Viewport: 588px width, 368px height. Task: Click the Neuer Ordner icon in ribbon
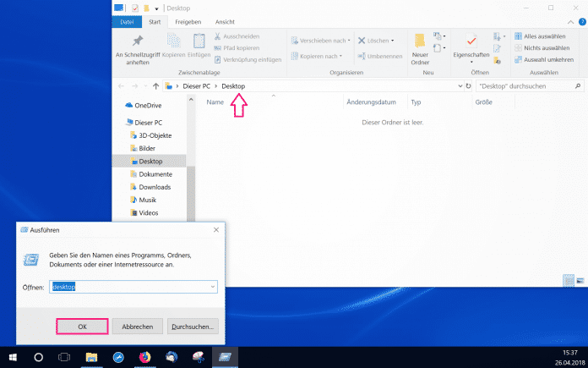pos(420,41)
